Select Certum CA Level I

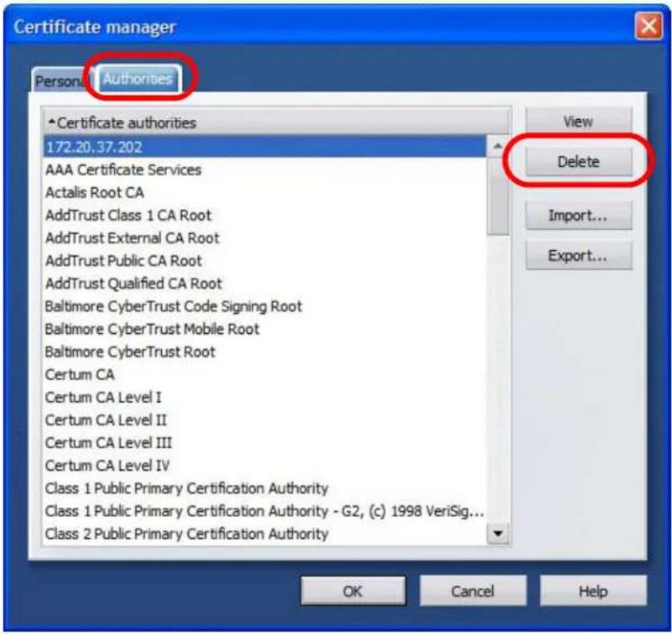265,398
